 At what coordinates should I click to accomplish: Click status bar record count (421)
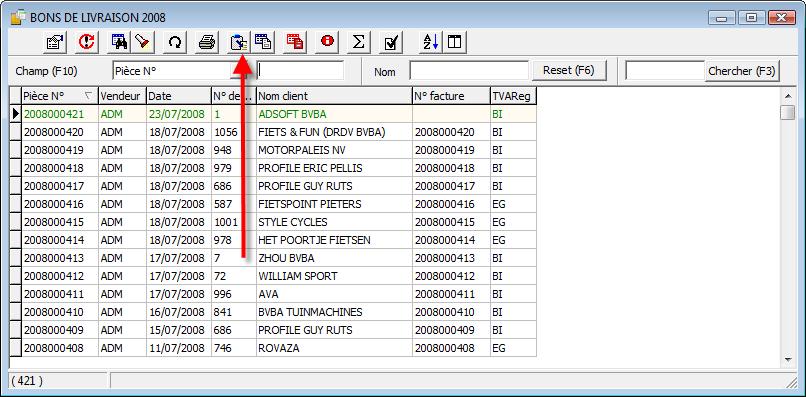pyautogui.click(x=27, y=381)
